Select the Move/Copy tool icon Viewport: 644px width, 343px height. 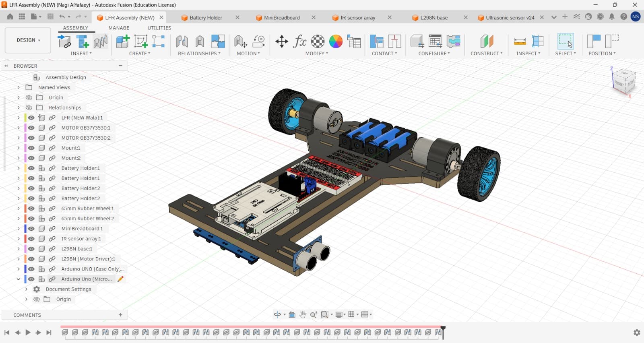pyautogui.click(x=282, y=41)
